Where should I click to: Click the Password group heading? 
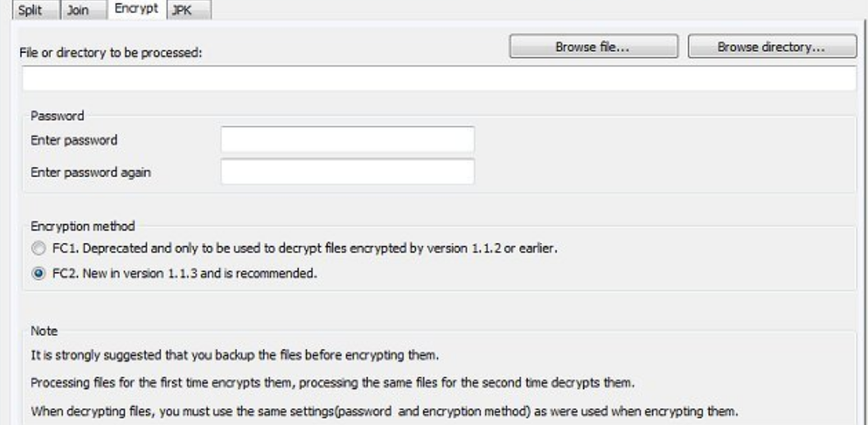click(x=53, y=117)
